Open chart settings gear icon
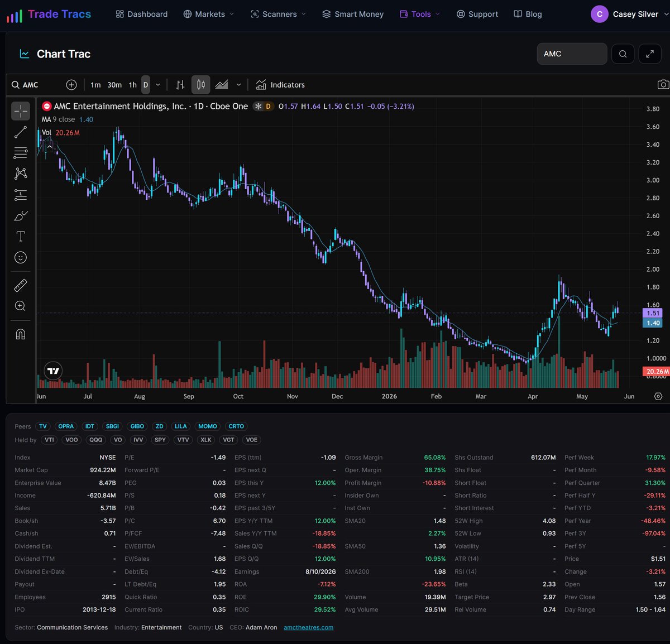The image size is (670, 644). click(x=658, y=396)
